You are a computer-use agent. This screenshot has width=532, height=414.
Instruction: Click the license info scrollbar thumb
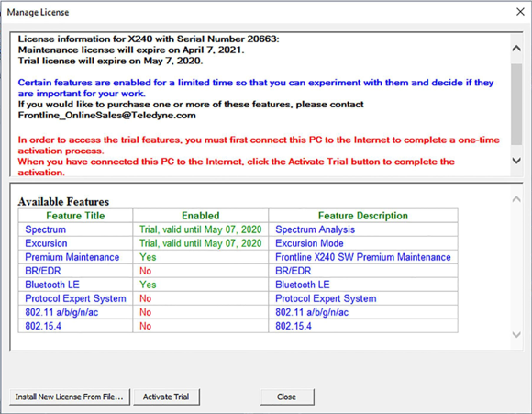[516, 104]
